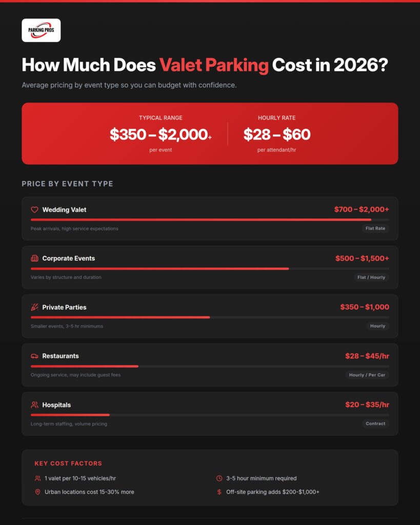Click the Parking Pros logo

pos(41,30)
